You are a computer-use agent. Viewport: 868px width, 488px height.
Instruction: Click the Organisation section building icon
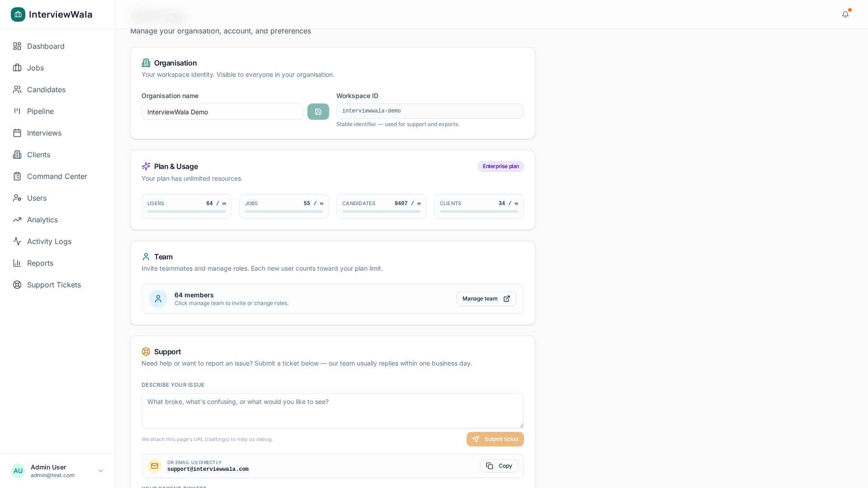[146, 63]
